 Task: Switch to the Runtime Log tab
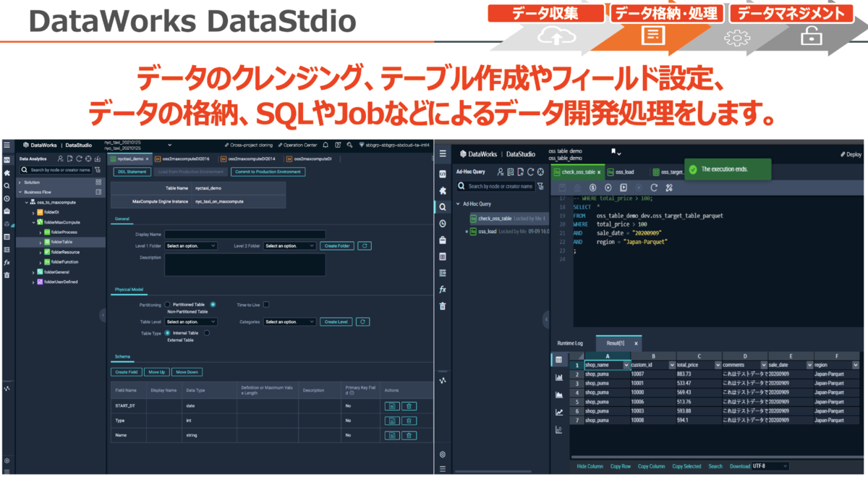tap(570, 343)
